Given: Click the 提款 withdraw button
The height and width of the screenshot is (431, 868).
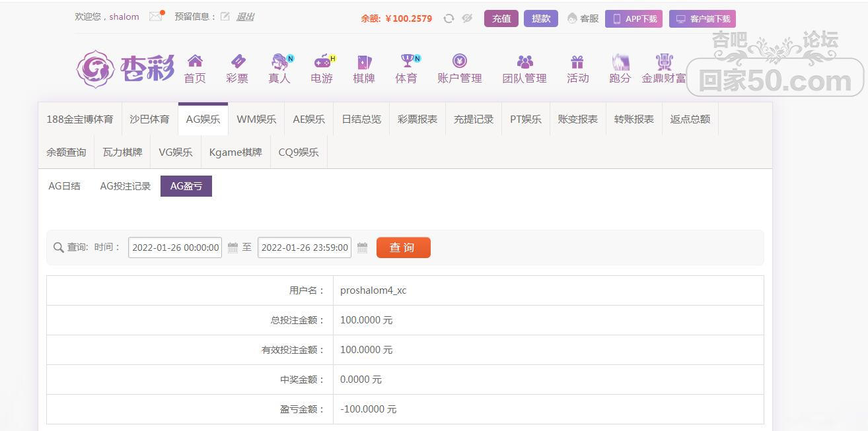Looking at the screenshot, I should (x=541, y=18).
